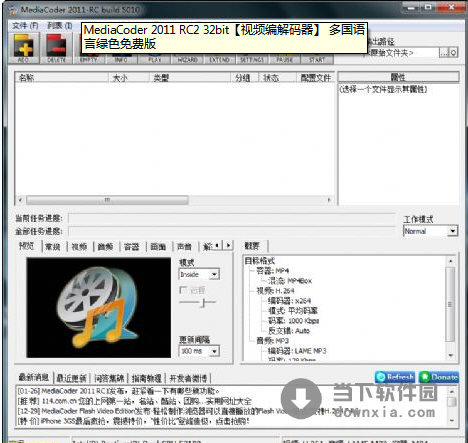Screen dimensions: 468x443
Task: Select the 反交错: Auto tree item
Action: [289, 331]
